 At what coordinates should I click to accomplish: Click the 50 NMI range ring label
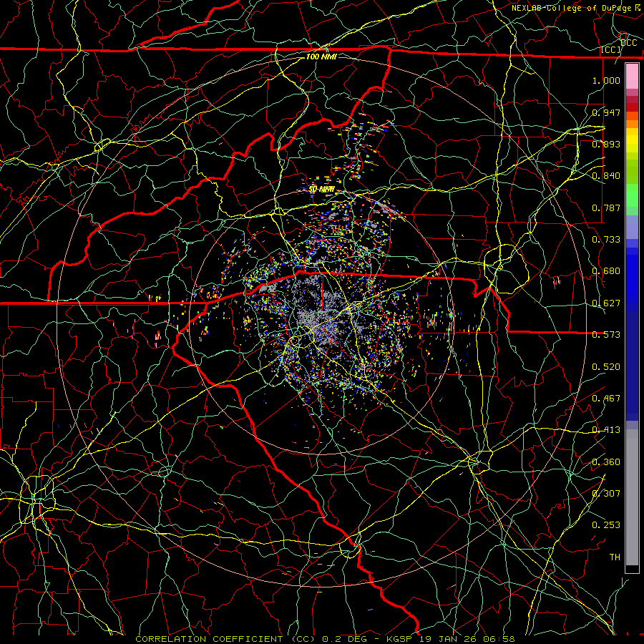click(x=321, y=190)
